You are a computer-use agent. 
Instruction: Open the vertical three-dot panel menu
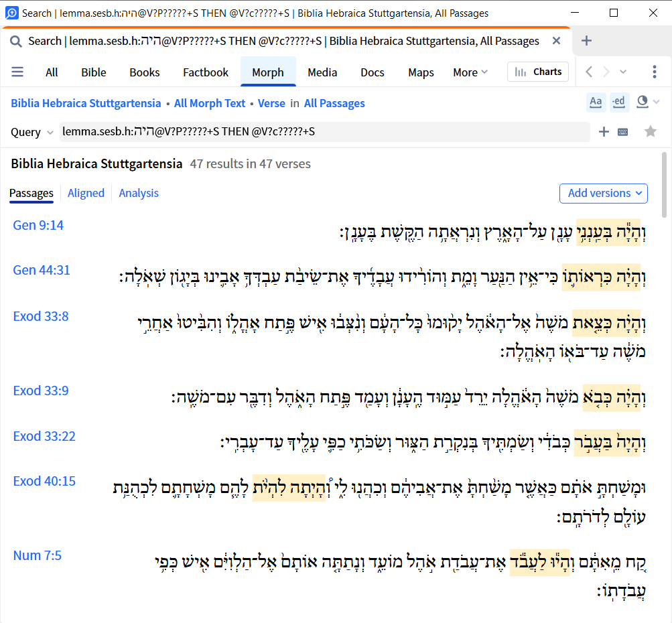(x=655, y=72)
